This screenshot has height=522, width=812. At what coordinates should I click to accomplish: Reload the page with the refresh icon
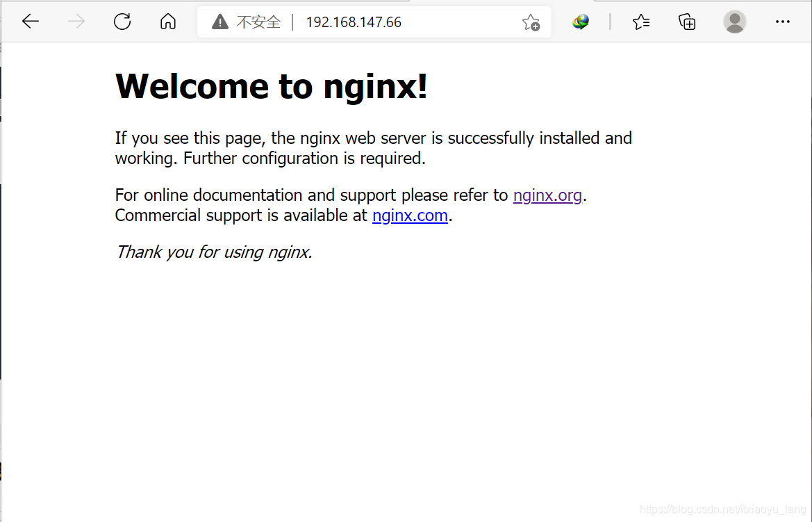tap(122, 22)
